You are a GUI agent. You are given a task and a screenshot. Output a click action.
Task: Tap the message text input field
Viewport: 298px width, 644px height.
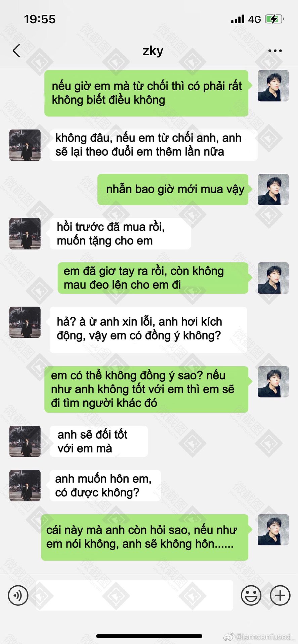(134, 595)
